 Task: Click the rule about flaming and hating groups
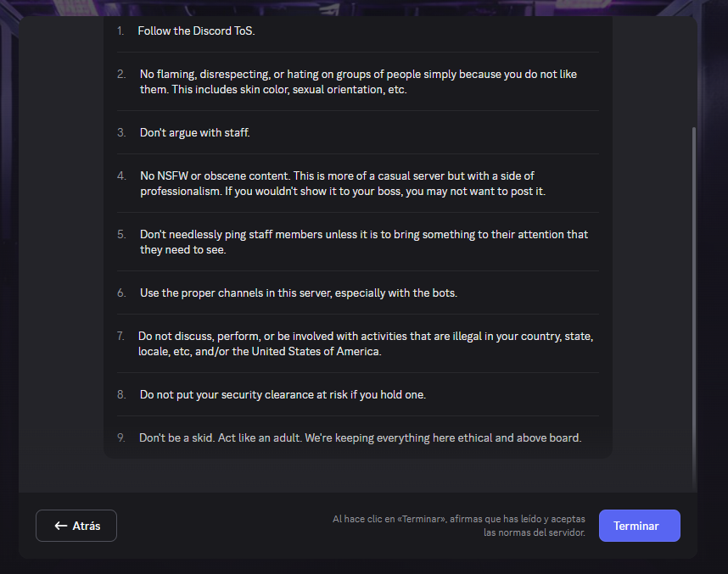pos(358,81)
